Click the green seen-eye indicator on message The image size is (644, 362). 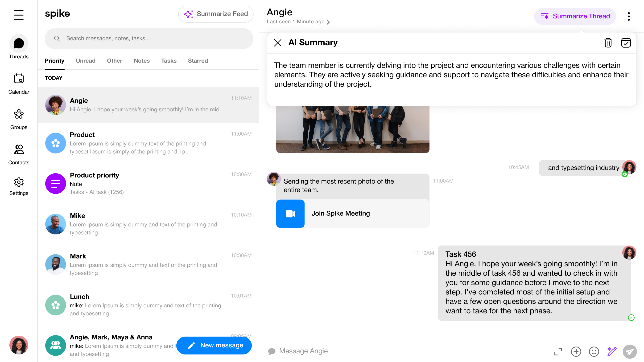click(624, 174)
